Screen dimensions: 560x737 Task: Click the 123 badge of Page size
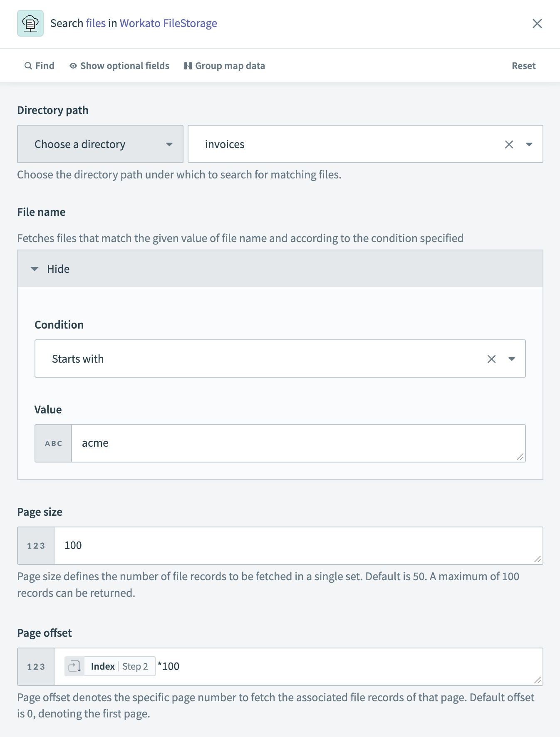[x=36, y=546]
